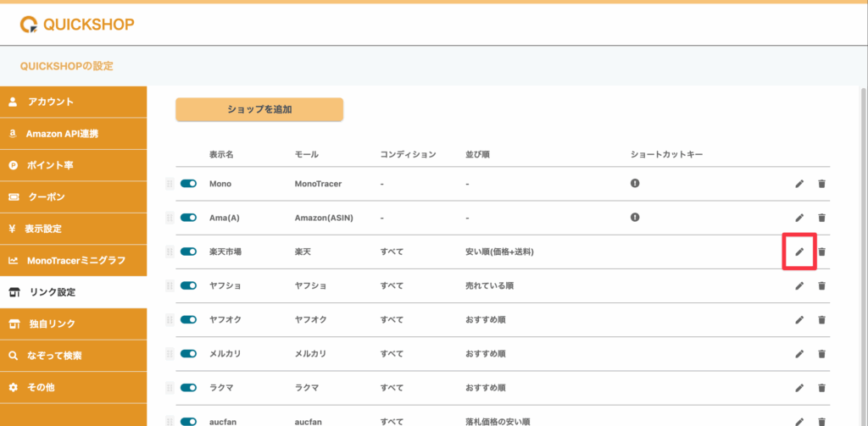Delete the ラクマ row with trash icon
Image resolution: width=868 pixels, height=426 pixels.
coord(822,388)
